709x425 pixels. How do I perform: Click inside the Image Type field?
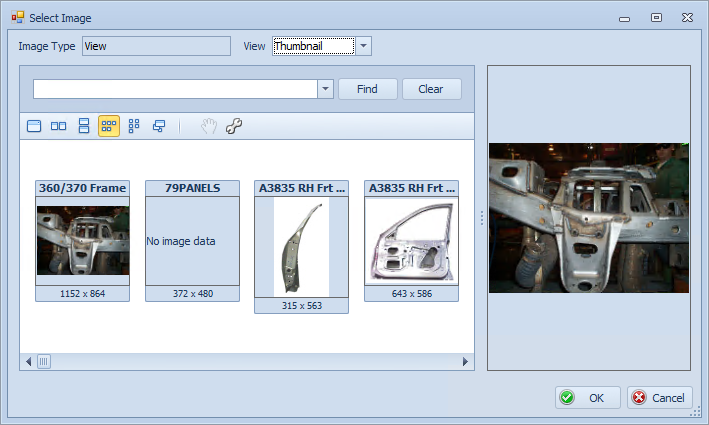(156, 46)
